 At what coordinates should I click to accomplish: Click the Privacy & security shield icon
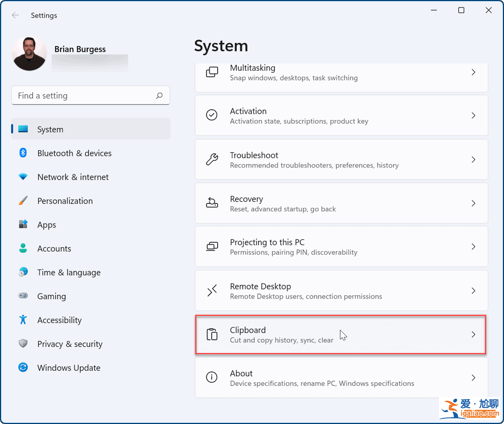[x=23, y=344]
